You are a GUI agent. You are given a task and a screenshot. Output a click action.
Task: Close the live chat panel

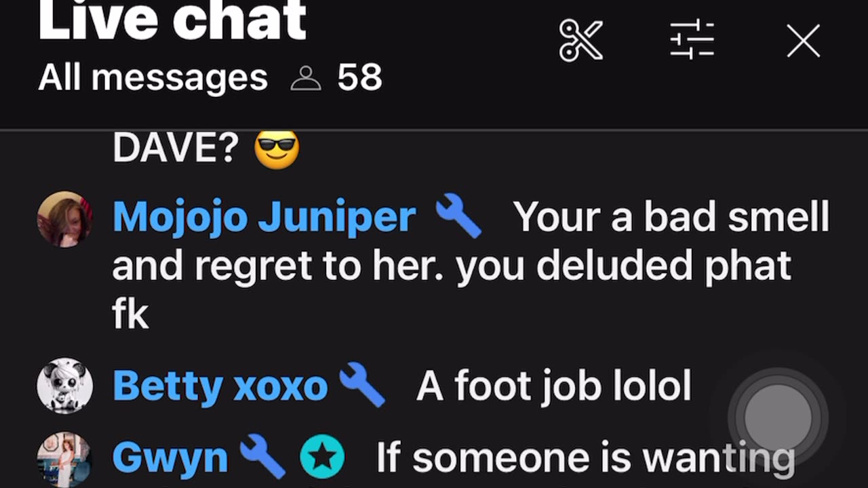[x=804, y=41]
